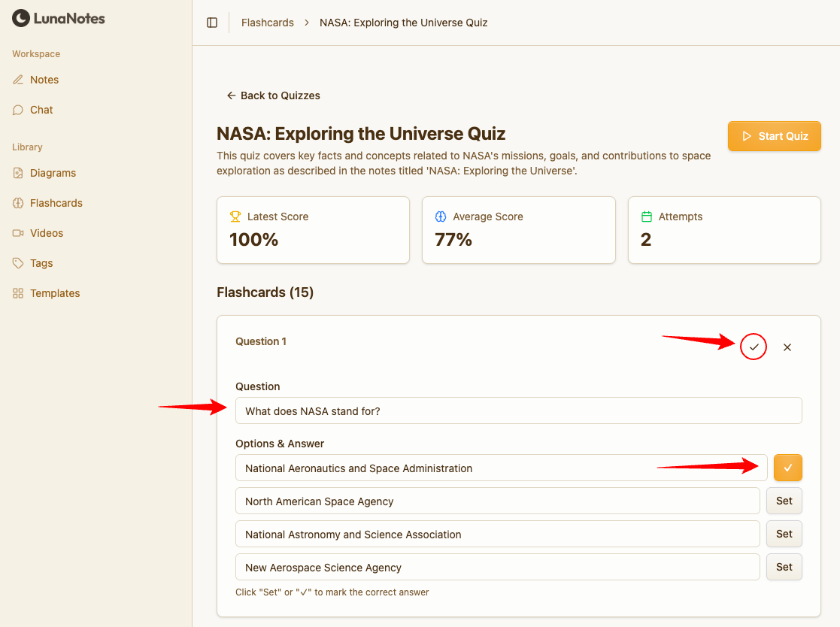Go to Flashcards in the sidebar
The height and width of the screenshot is (627, 840).
pos(56,203)
